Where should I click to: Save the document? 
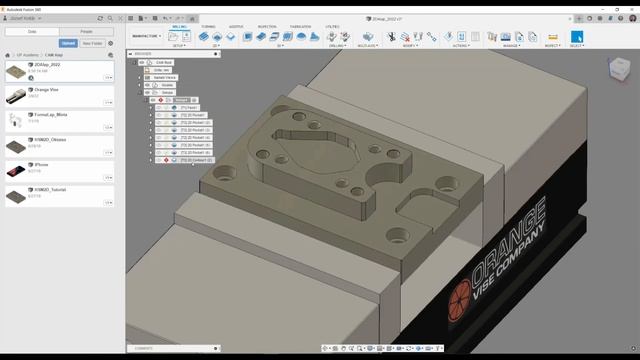(x=155, y=18)
